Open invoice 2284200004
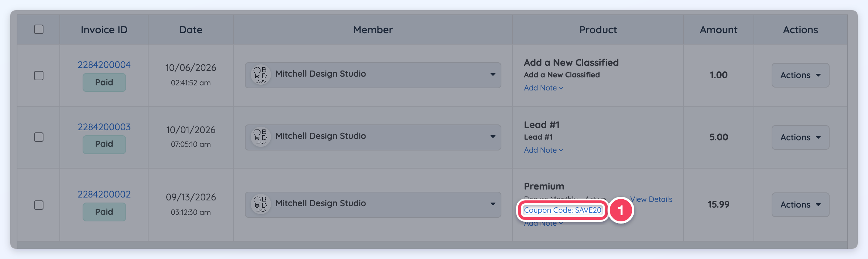The height and width of the screenshot is (259, 868). tap(104, 65)
